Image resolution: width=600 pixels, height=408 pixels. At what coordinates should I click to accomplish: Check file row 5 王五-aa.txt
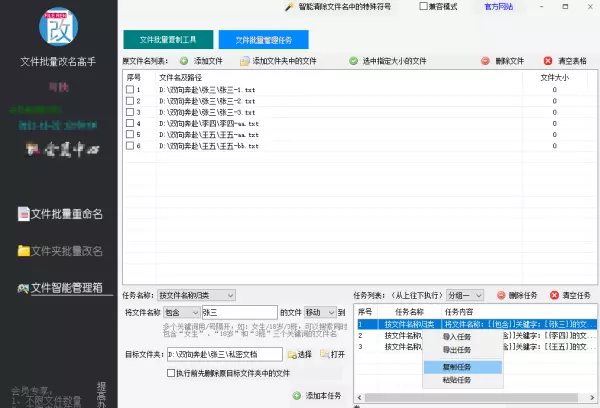(x=130, y=134)
